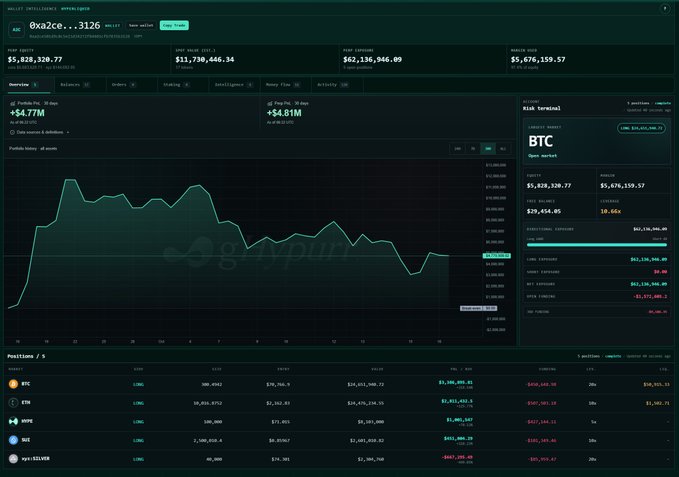The width and height of the screenshot is (679, 477).
Task: Click the directional exposure long/short bar
Action: tap(597, 245)
